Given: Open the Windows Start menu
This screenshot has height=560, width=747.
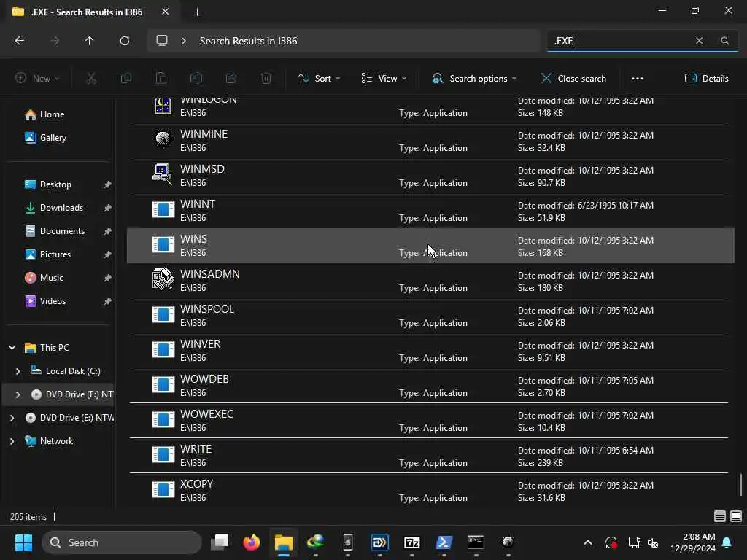Looking at the screenshot, I should coord(23,542).
